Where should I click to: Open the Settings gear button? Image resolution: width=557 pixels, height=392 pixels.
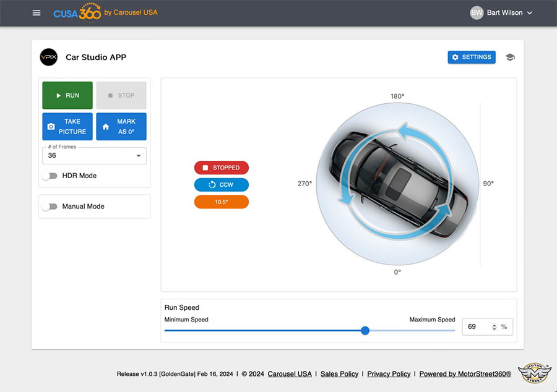472,58
